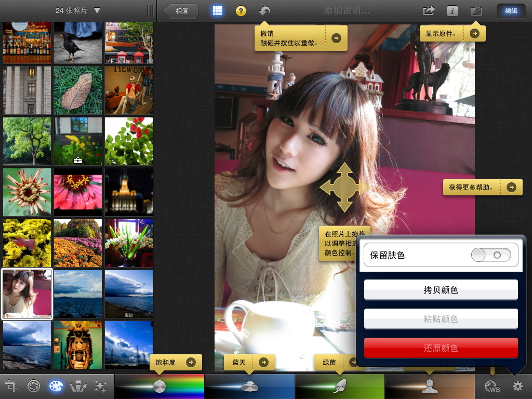Select the Brushes retouching tool icon
This screenshot has height=399, width=532.
78,386
